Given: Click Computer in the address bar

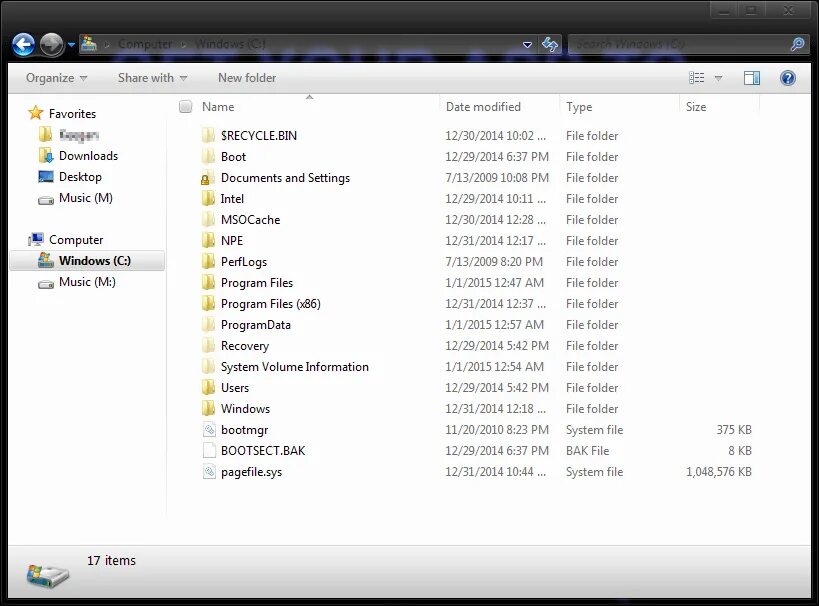Looking at the screenshot, I should tap(145, 44).
